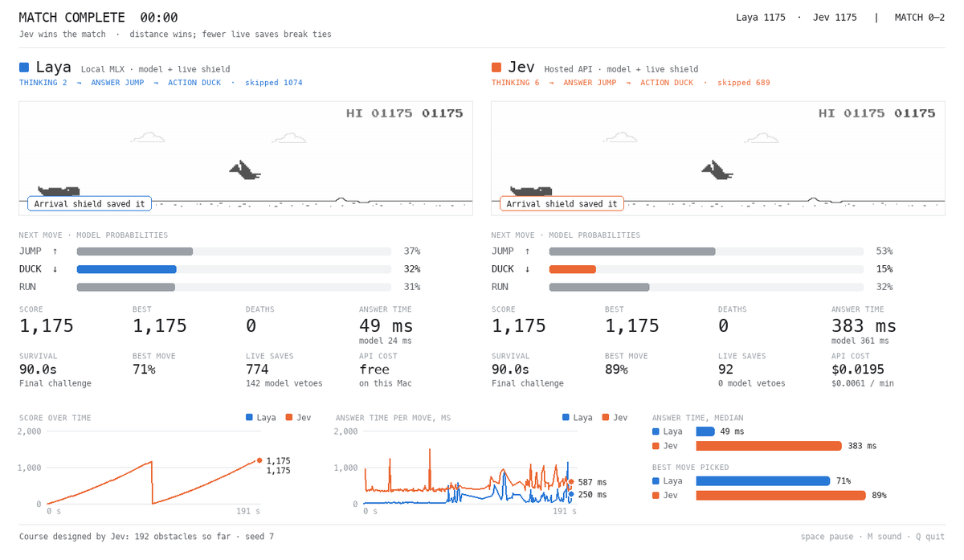This screenshot has height=560, width=964.
Task: Click Laya's blue color square beside her name
Action: pos(24,68)
